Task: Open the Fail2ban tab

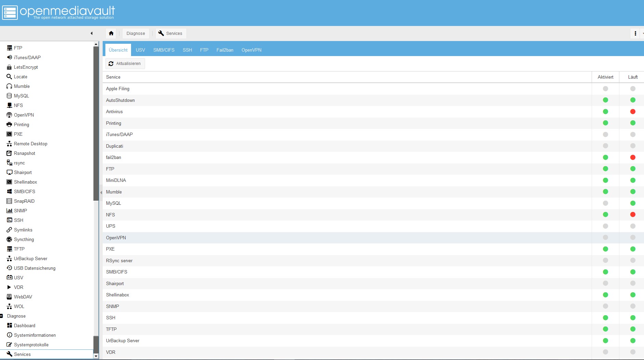Action: pyautogui.click(x=225, y=50)
